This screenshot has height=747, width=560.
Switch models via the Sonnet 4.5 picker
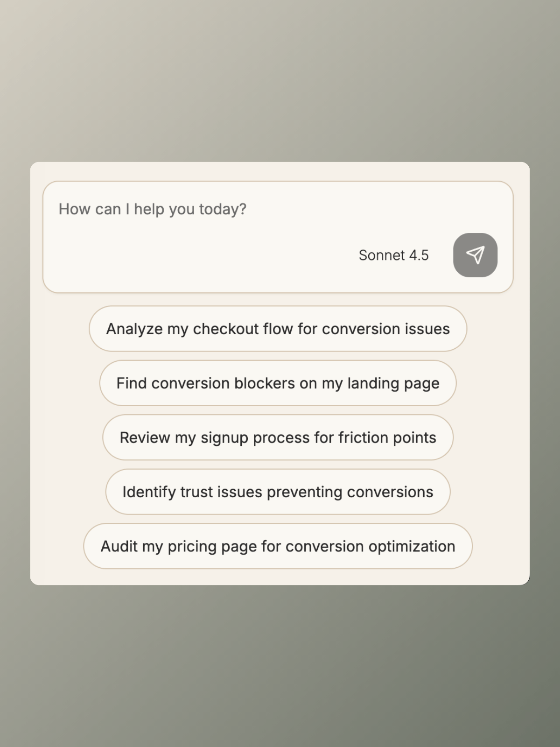(394, 255)
